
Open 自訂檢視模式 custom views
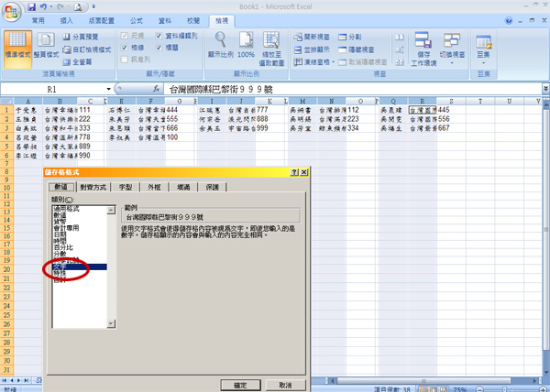pyautogui.click(x=87, y=49)
